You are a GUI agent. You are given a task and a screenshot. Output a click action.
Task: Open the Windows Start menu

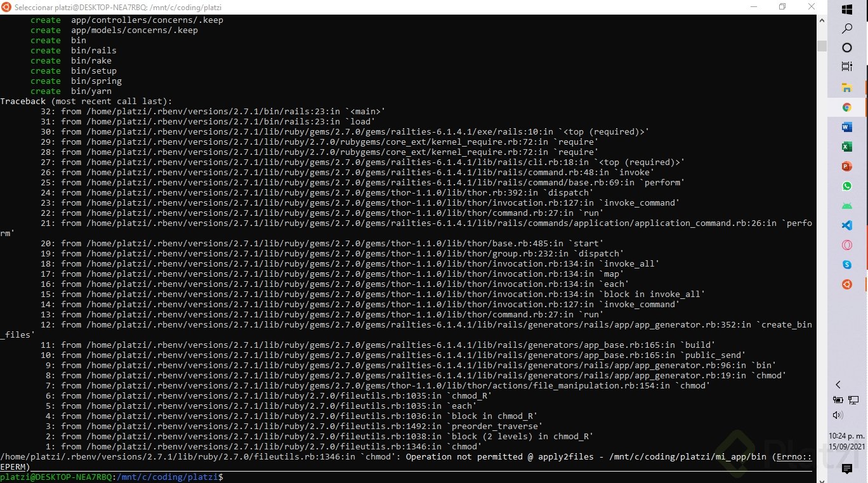(x=846, y=9)
